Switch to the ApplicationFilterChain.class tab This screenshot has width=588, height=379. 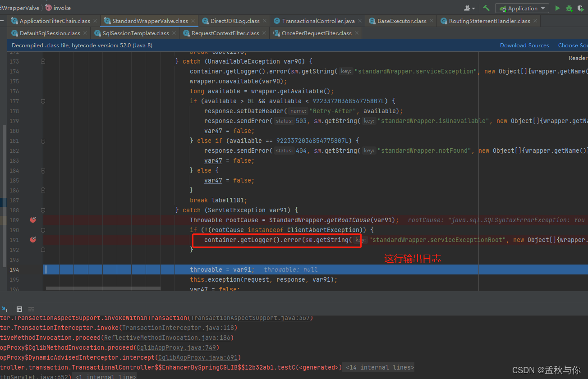point(55,21)
